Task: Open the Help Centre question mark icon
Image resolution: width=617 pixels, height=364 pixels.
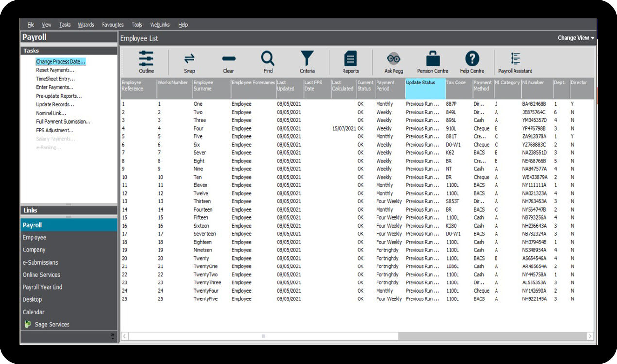Action: point(472,59)
